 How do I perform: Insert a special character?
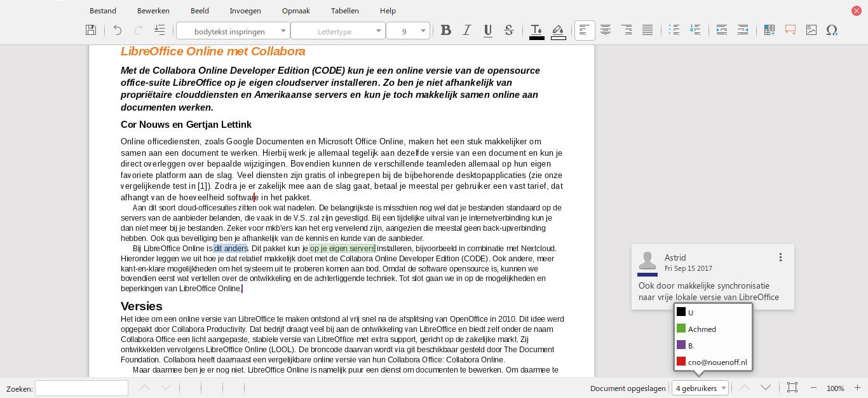[x=832, y=30]
